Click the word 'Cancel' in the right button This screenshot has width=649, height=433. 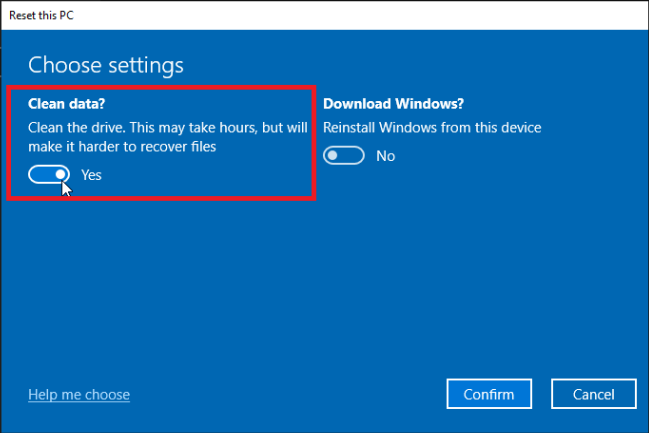pos(594,394)
